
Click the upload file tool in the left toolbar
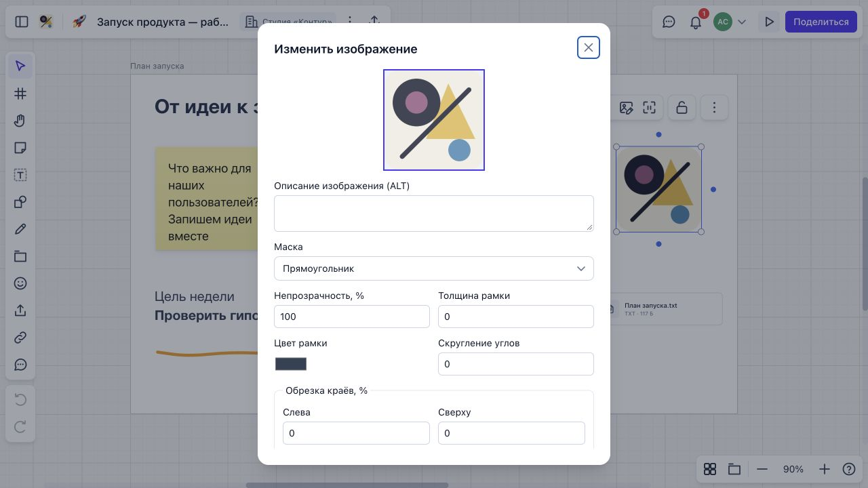click(x=20, y=310)
